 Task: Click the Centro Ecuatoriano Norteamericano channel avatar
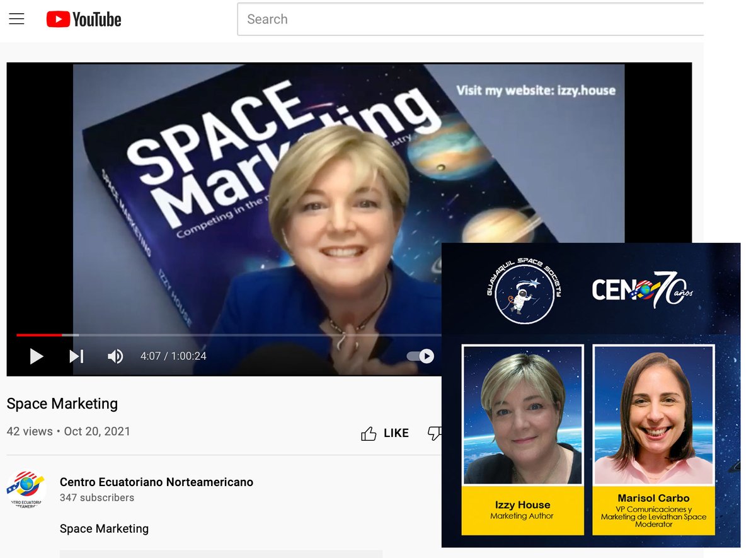click(26, 489)
